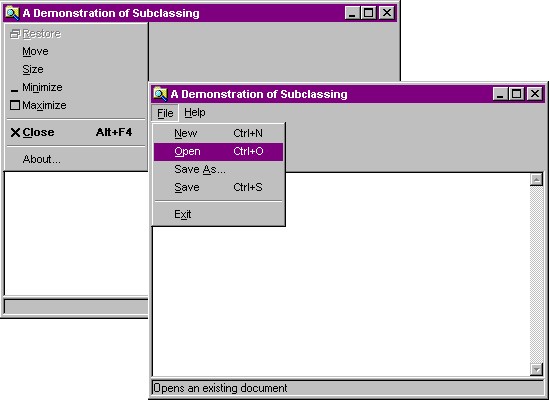Image resolution: width=550 pixels, height=410 pixels.
Task: Select Open from the File menu
Action: pyautogui.click(x=218, y=152)
